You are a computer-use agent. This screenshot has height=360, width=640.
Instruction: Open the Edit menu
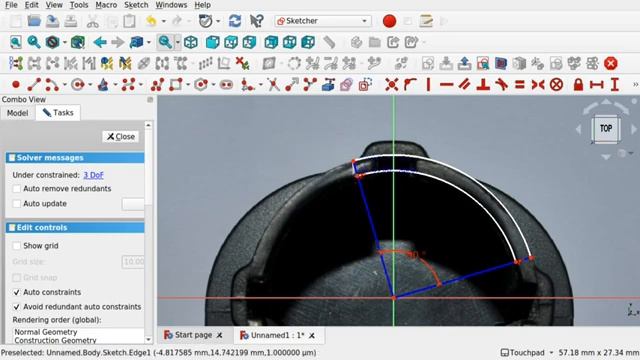pyautogui.click(x=31, y=5)
